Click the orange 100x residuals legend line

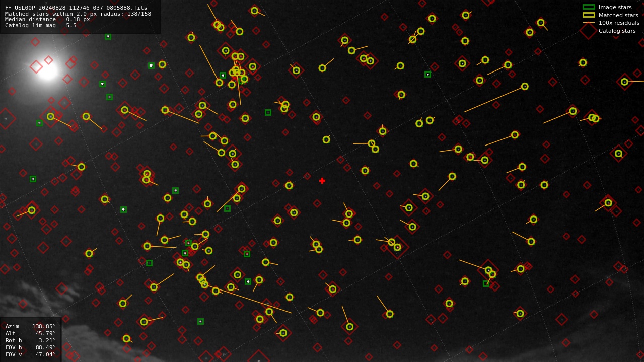coord(589,23)
